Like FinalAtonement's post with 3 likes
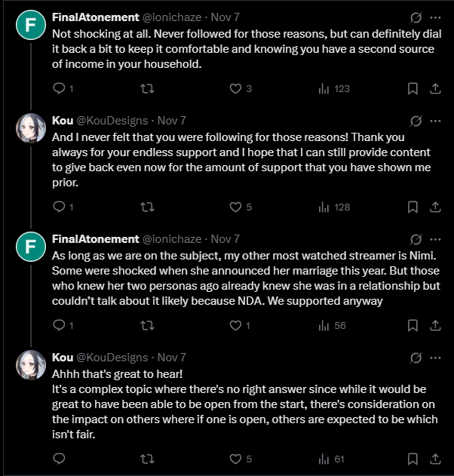Viewport: 454px width, 476px height. (x=234, y=89)
